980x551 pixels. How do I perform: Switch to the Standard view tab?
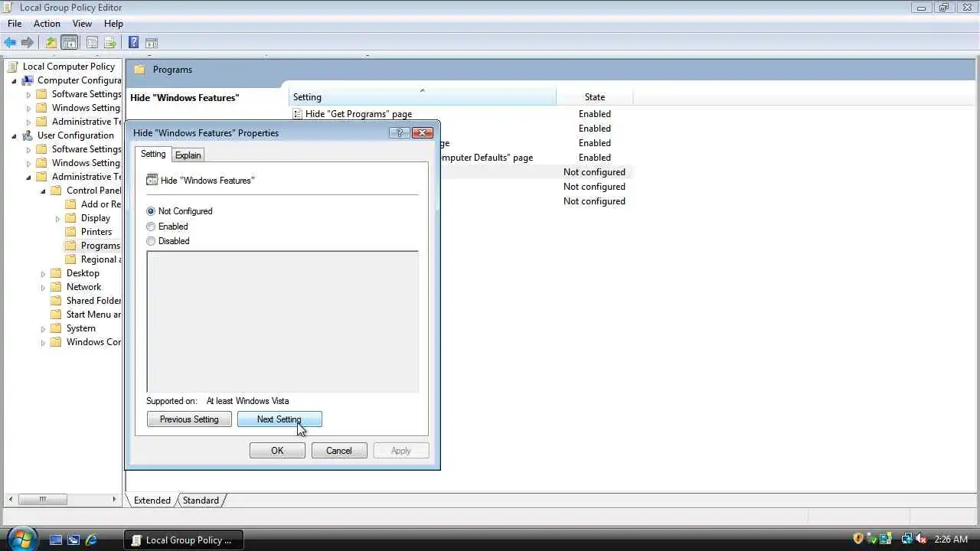click(x=201, y=500)
